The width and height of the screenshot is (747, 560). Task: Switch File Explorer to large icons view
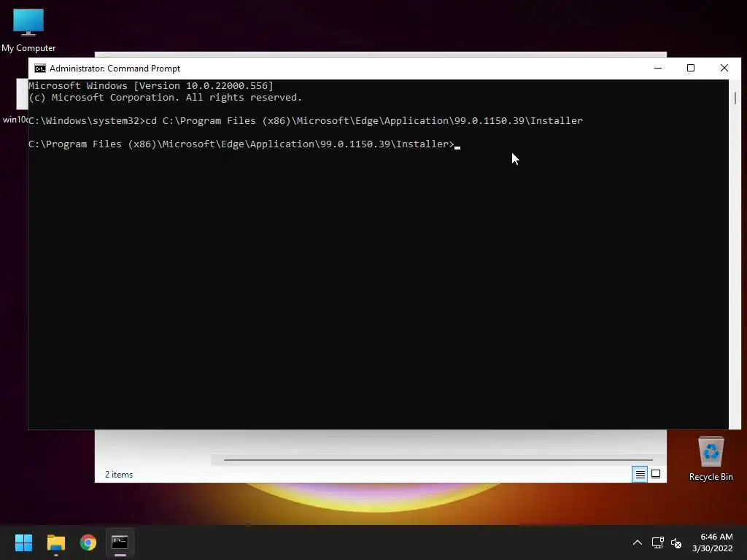click(656, 474)
